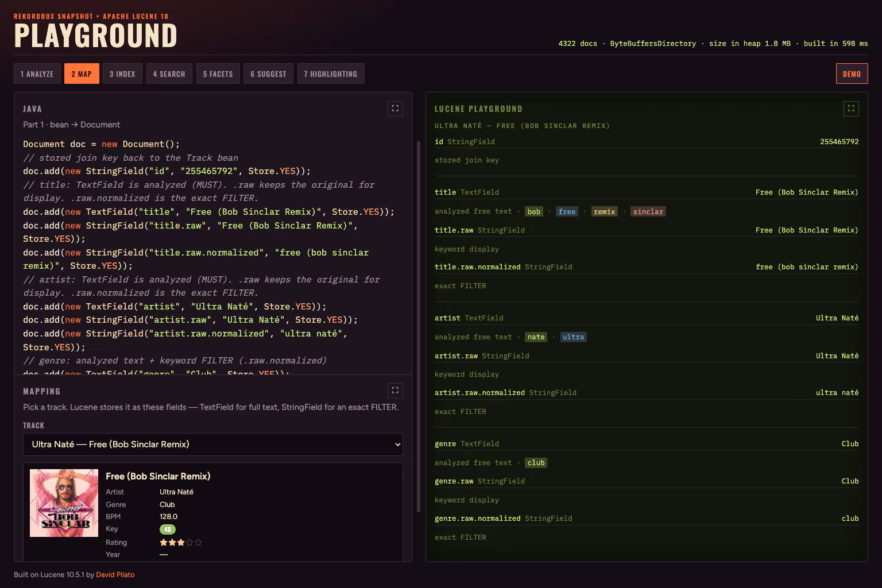This screenshot has width=882, height=588.
Task: Click the 'remix' token chip
Action: tap(605, 212)
